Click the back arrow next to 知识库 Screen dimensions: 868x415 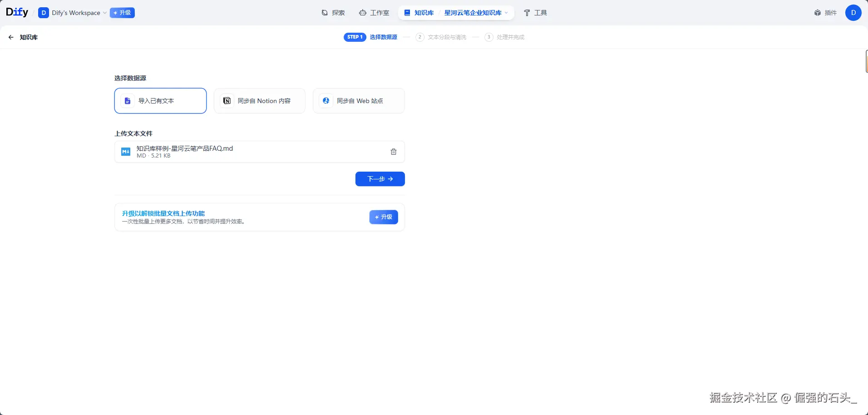pos(11,37)
